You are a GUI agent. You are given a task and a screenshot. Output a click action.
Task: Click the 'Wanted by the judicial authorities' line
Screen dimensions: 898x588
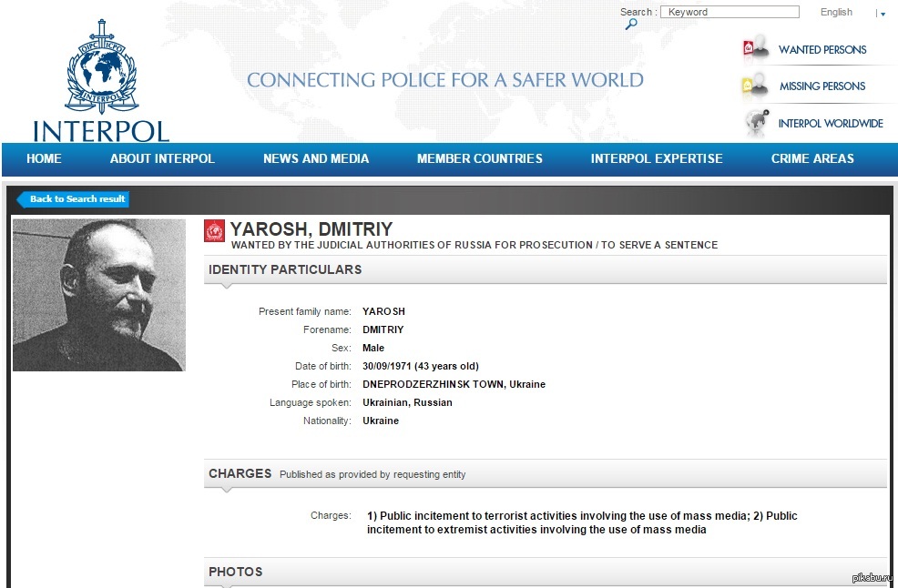click(x=475, y=245)
